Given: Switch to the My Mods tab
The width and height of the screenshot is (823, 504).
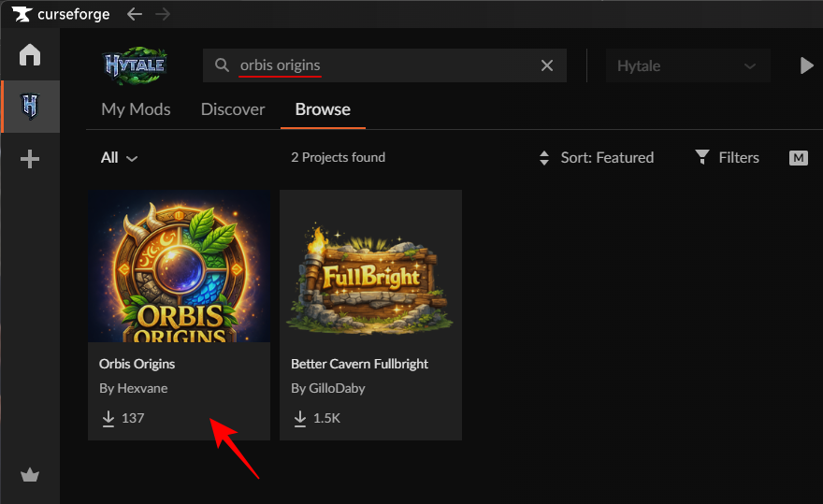Looking at the screenshot, I should 136,109.
